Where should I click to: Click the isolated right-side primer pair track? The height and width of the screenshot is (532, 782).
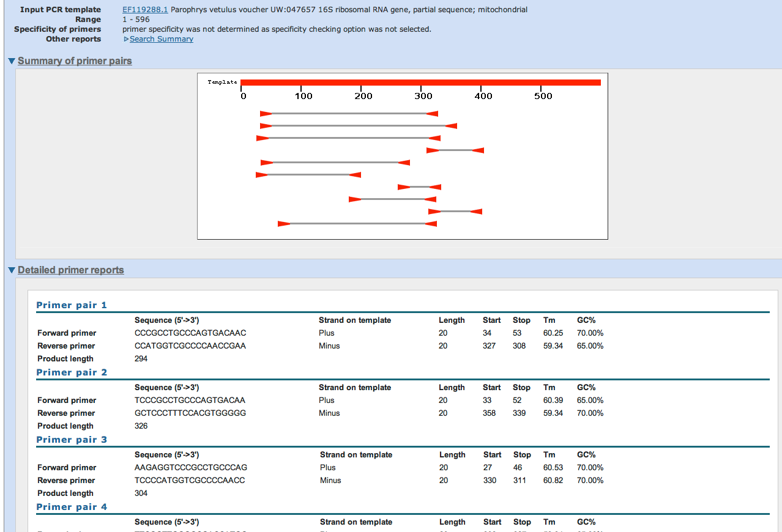click(x=455, y=150)
